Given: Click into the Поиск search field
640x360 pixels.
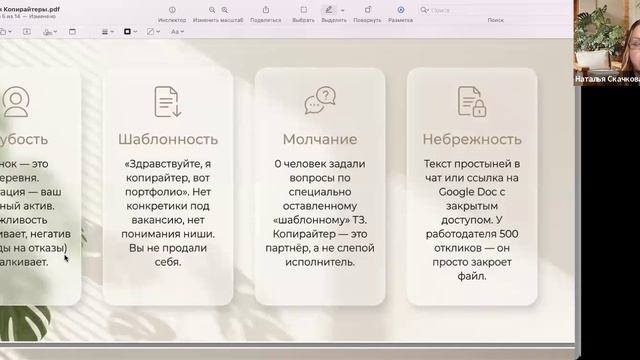Looking at the screenshot, I should tap(496, 10).
